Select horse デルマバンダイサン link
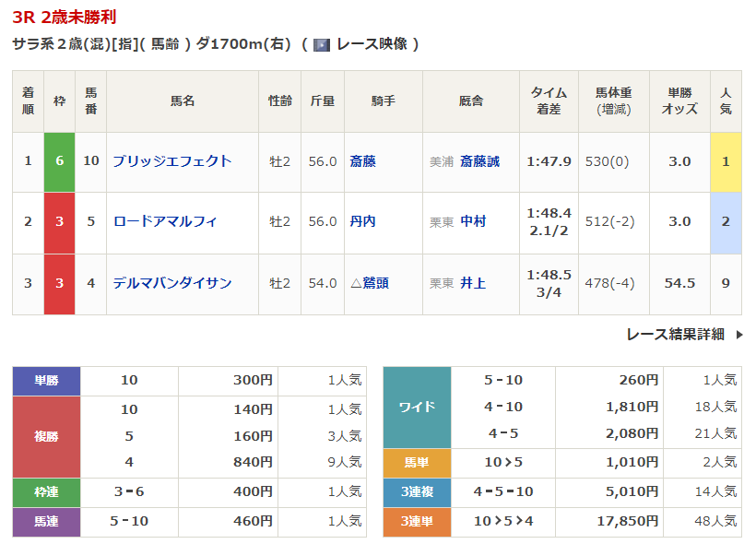The image size is (756, 544). click(x=172, y=283)
